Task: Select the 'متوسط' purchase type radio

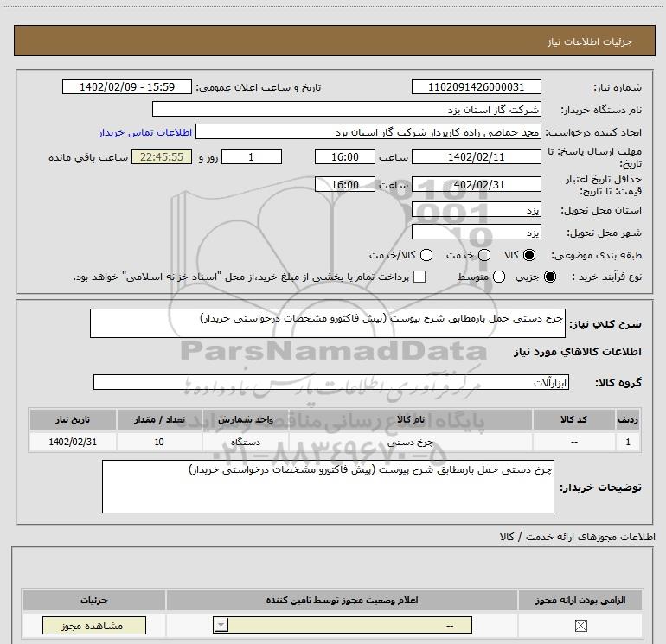Action: (x=499, y=277)
